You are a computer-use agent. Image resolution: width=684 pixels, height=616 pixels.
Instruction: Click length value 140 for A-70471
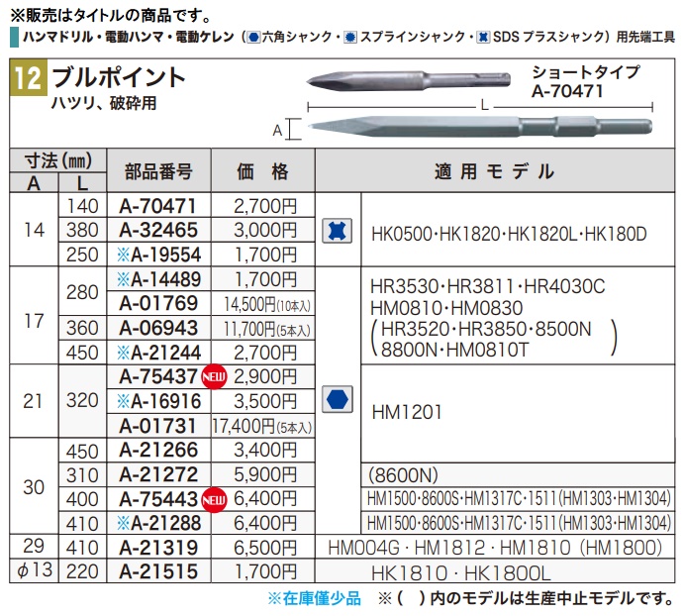click(82, 206)
